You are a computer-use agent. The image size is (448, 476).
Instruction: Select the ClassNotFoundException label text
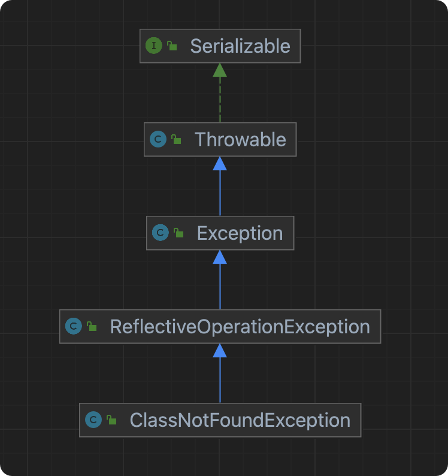pyautogui.click(x=240, y=420)
